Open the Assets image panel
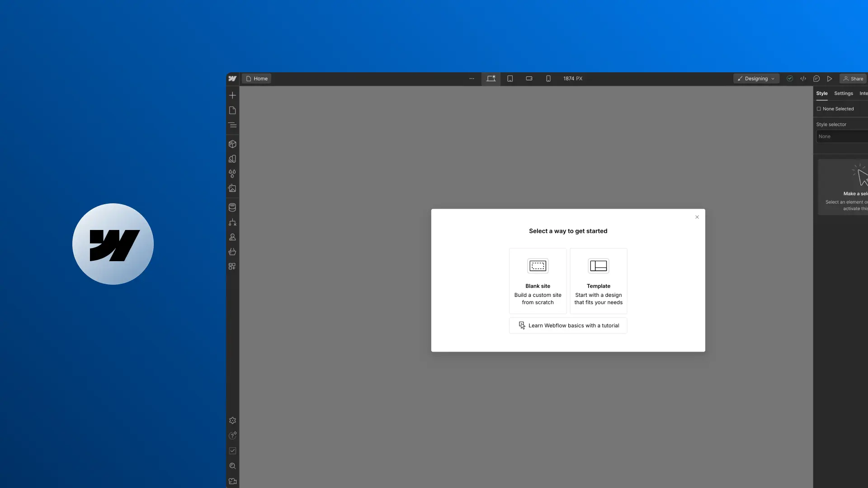The width and height of the screenshot is (868, 488). [232, 188]
